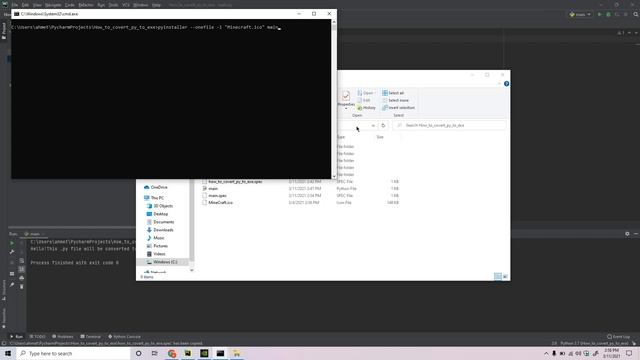Switch to Command Prompt taskbar icon
Image resolution: width=640 pixels, height=360 pixels.
pyautogui.click(x=220, y=353)
